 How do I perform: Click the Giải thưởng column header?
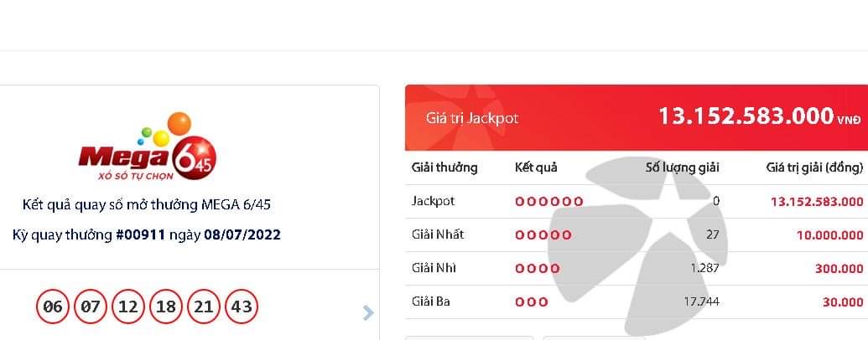(444, 167)
